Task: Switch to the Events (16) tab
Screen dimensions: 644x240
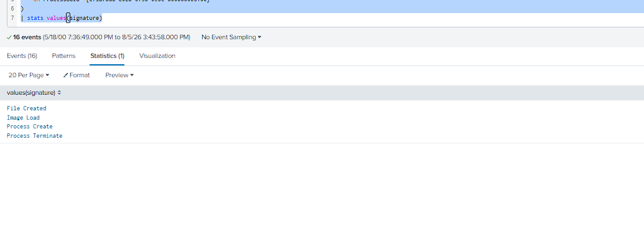Action: click(22, 56)
